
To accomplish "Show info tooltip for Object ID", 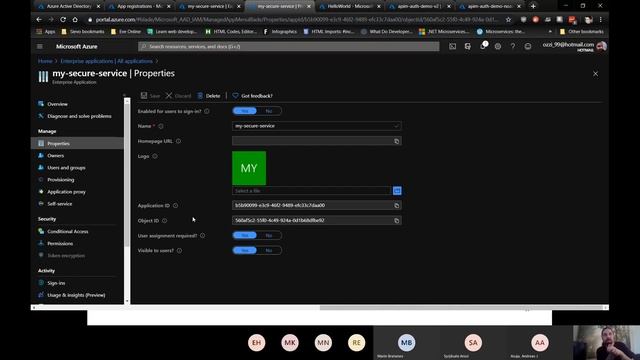I will click(164, 220).
